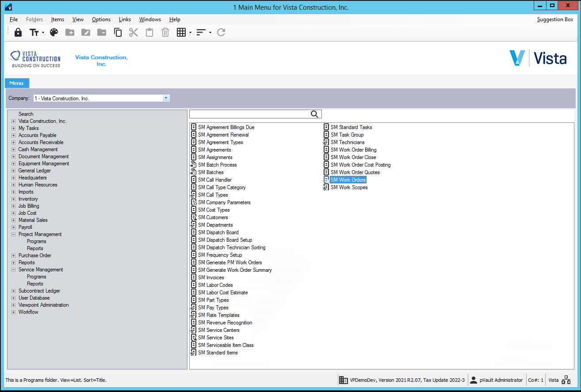
Task: Click the trash delete icon
Action: 165,32
